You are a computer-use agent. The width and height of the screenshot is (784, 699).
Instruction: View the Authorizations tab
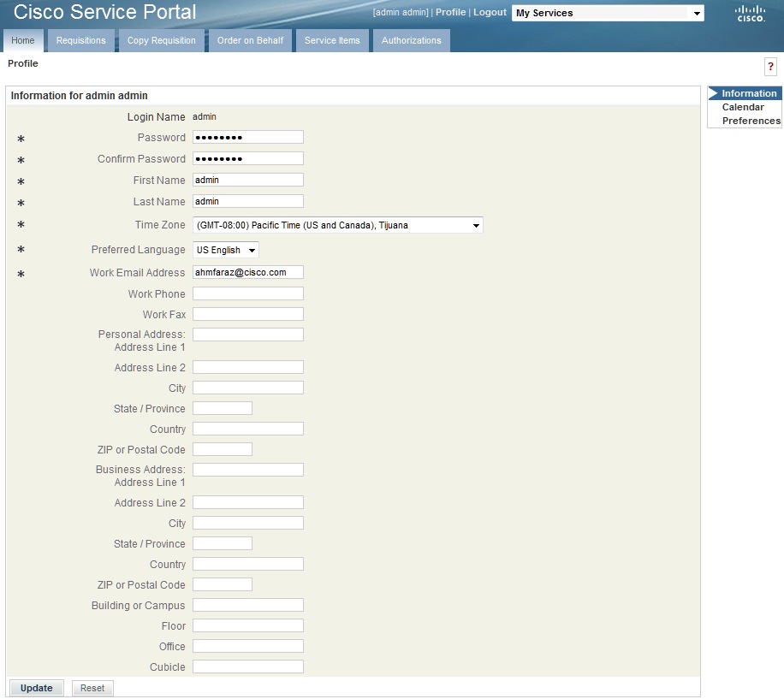coord(412,40)
